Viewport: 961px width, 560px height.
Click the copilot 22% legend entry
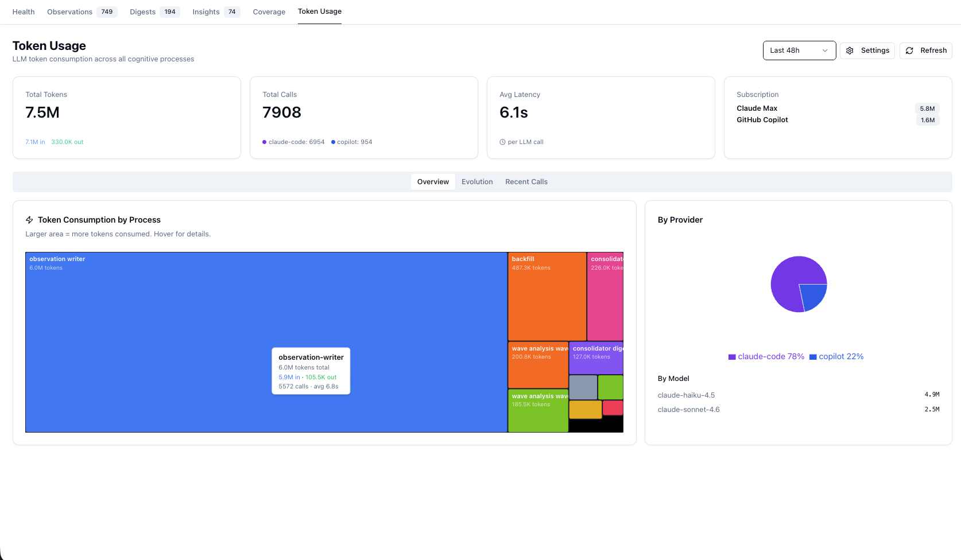click(836, 357)
